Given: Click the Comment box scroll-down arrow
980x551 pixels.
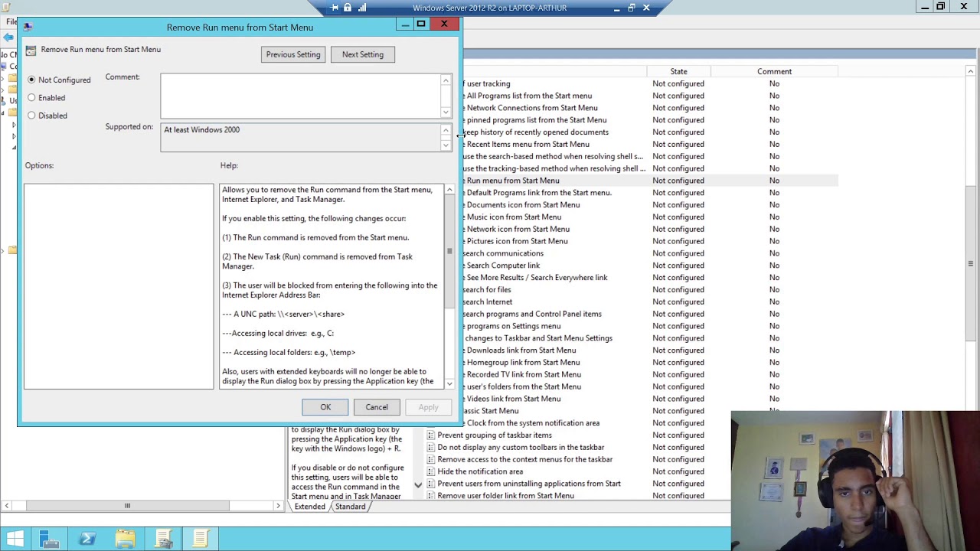Looking at the screenshot, I should 446,112.
